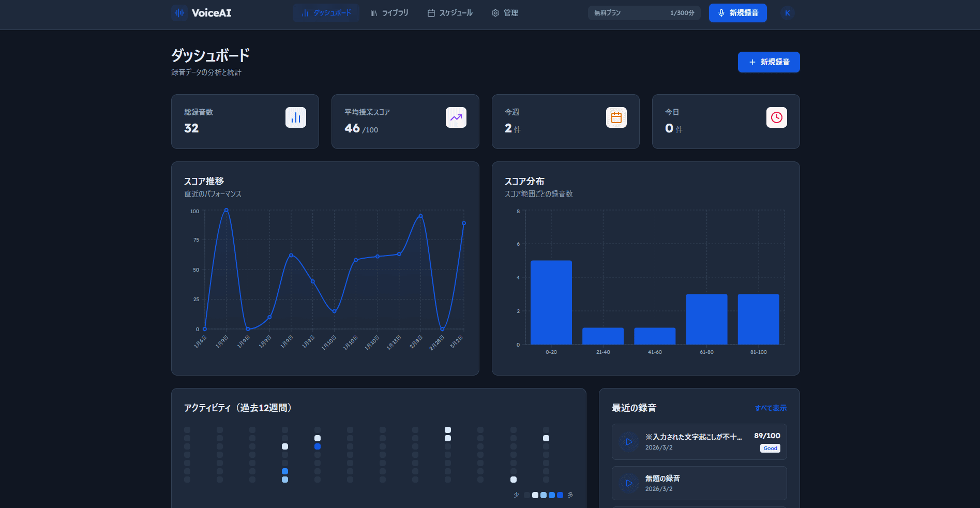The width and height of the screenshot is (980, 508).
Task: Open すべて表示 in the 最近の録音 panel
Action: (x=770, y=408)
